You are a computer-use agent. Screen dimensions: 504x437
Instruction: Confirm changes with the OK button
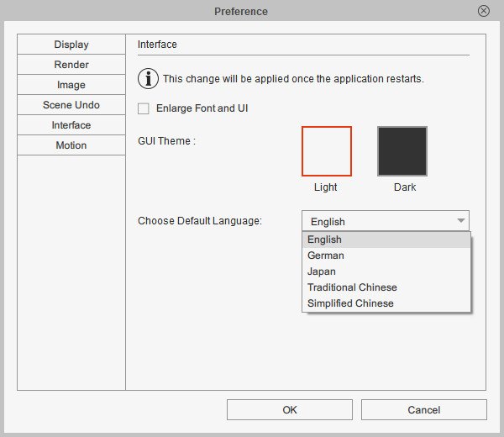290,410
